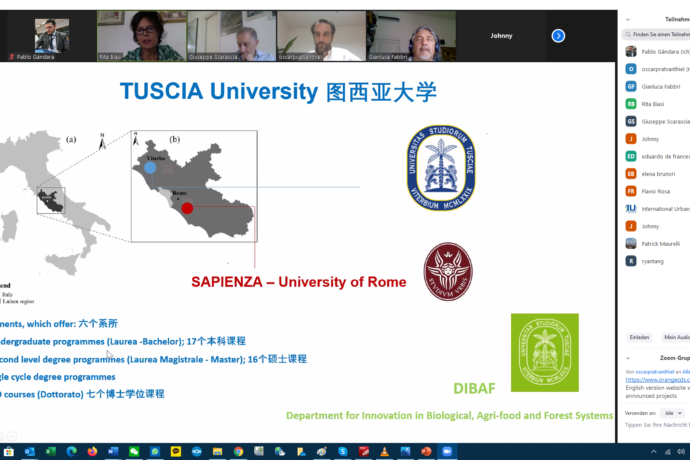Open the Photos app from the taskbar
This screenshot has width=690, height=460.
[x=405, y=452]
